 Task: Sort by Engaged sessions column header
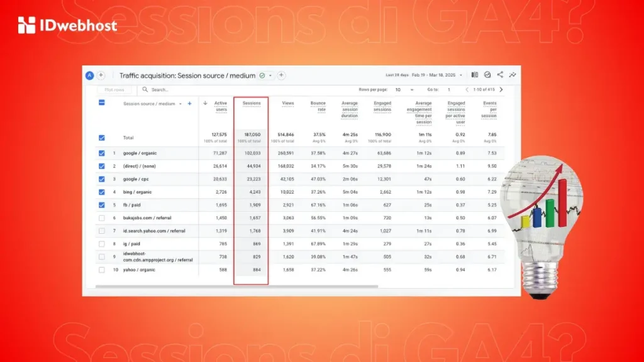[x=382, y=106]
